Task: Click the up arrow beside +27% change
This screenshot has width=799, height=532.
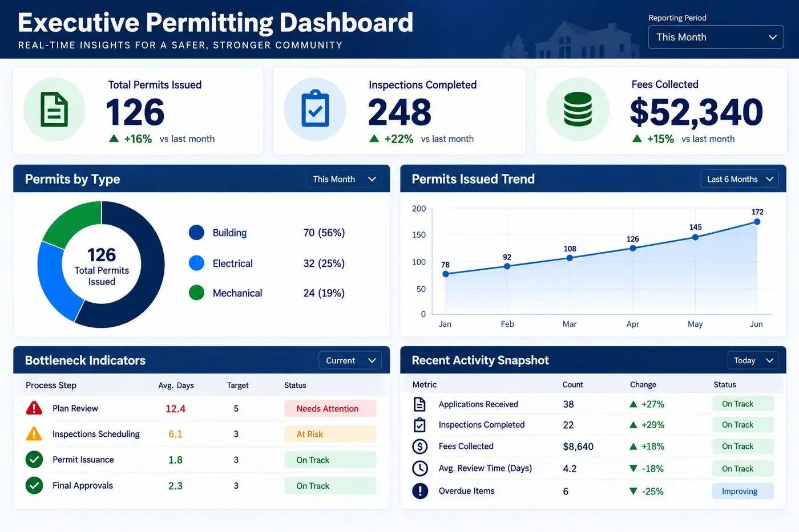Action: (x=633, y=404)
